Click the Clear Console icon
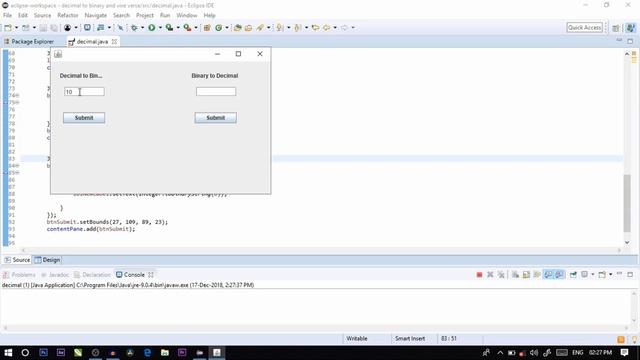Screen dimensions: 640x360 coord(515,275)
